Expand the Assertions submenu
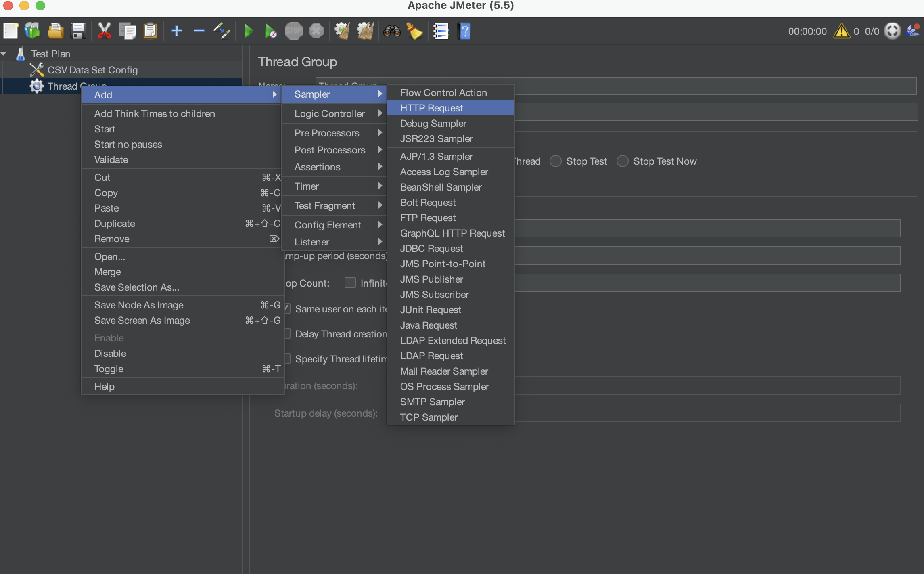The image size is (924, 574). pos(334,167)
